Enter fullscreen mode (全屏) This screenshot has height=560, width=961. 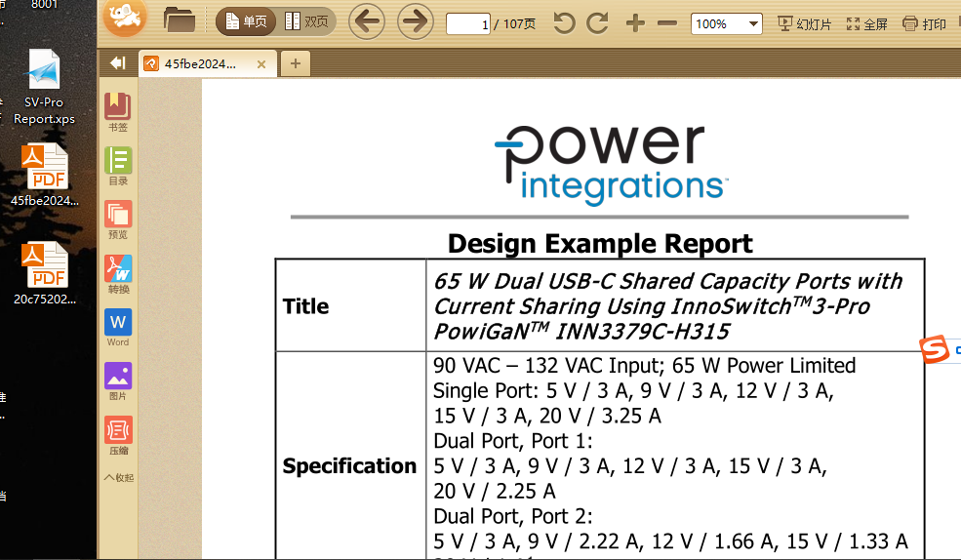click(x=866, y=23)
